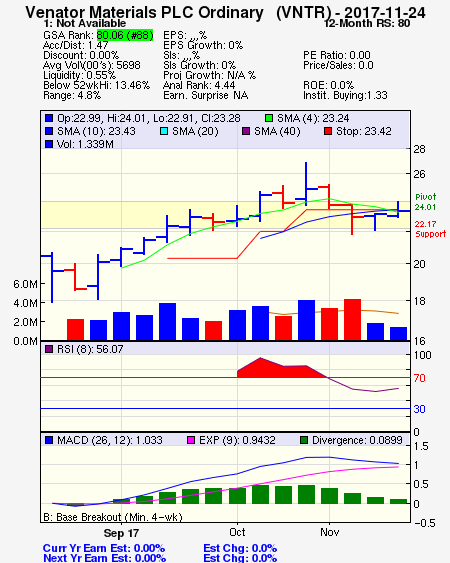The height and width of the screenshot is (563, 450).
Task: Click the highlighted GSA Rank value 80.06 (#88)
Action: (x=125, y=35)
